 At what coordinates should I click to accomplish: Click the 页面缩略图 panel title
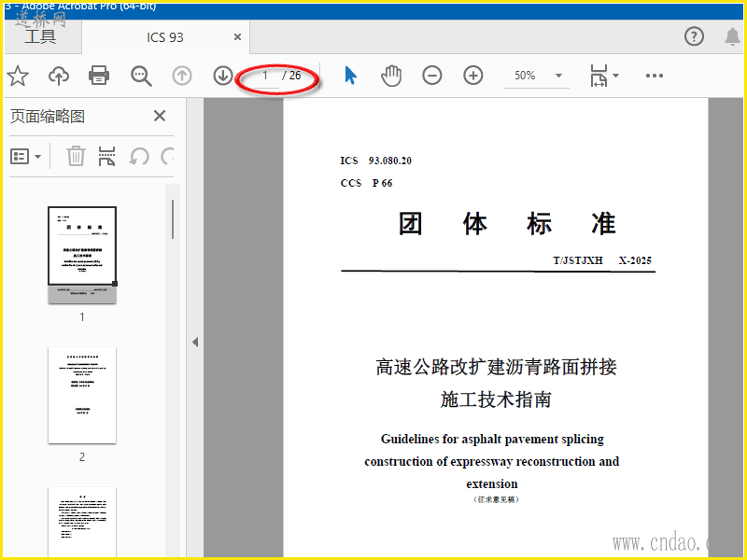tap(48, 116)
